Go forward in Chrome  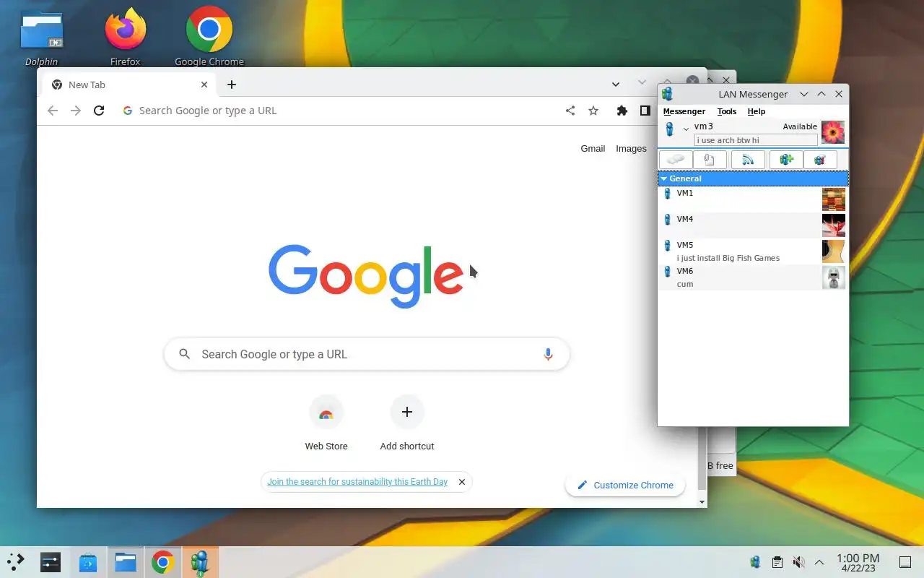[76, 111]
